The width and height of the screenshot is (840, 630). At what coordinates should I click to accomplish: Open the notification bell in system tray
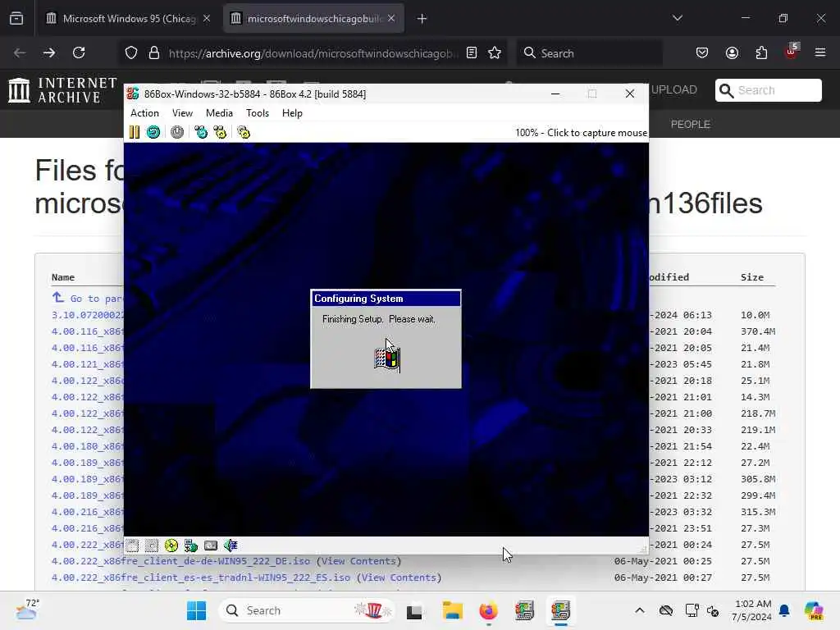tap(783, 610)
